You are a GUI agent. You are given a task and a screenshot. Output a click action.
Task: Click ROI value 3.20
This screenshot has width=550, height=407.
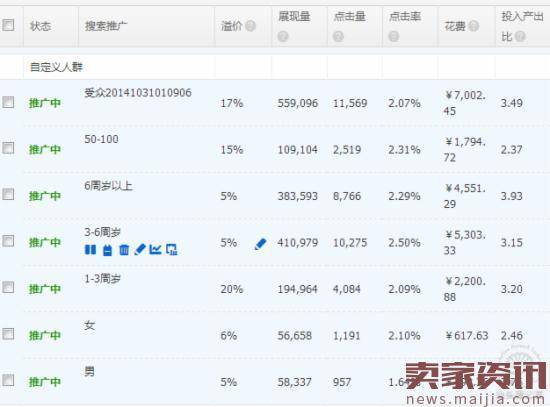[x=511, y=289]
